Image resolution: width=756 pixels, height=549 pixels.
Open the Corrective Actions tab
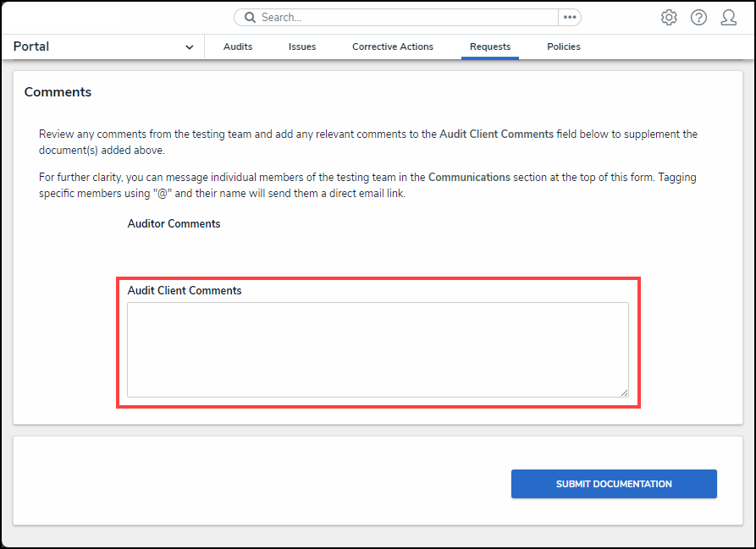click(393, 47)
